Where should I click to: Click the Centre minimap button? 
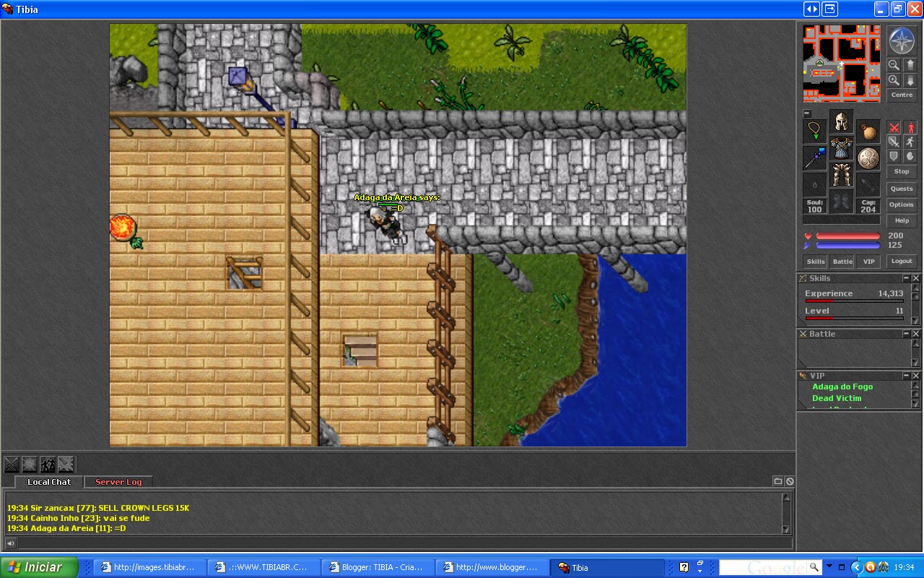tap(902, 95)
